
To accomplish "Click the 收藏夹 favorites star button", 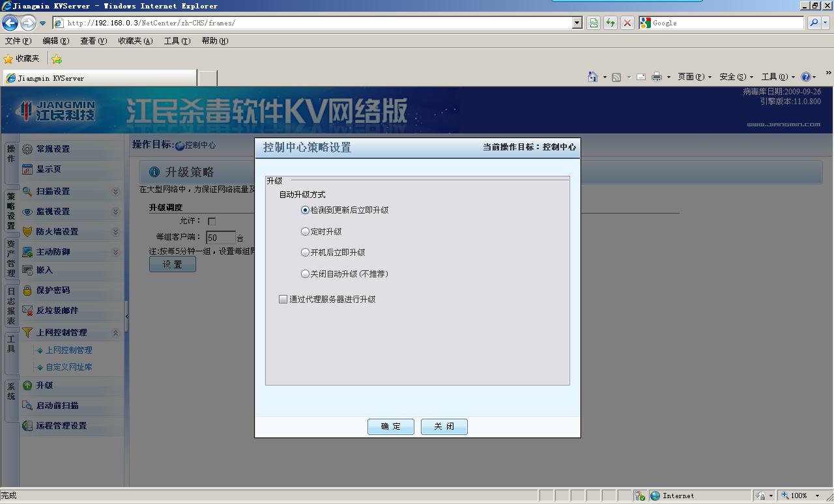I will click(x=22, y=59).
